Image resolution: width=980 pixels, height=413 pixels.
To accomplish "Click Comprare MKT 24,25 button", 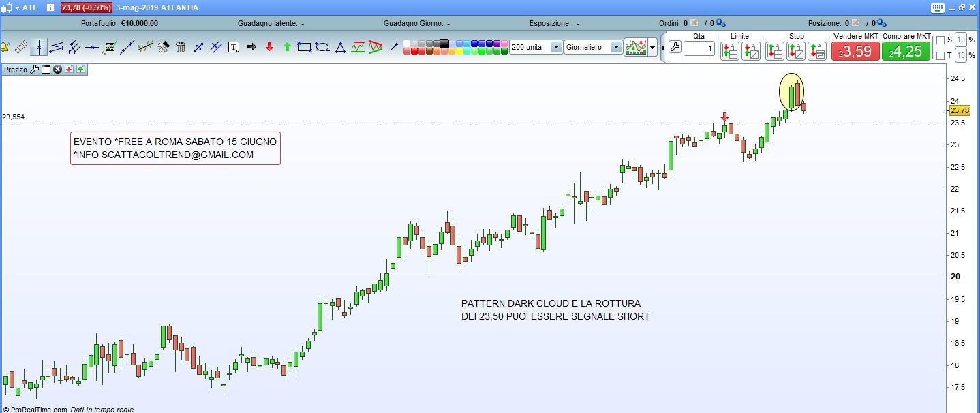I will click(x=907, y=51).
